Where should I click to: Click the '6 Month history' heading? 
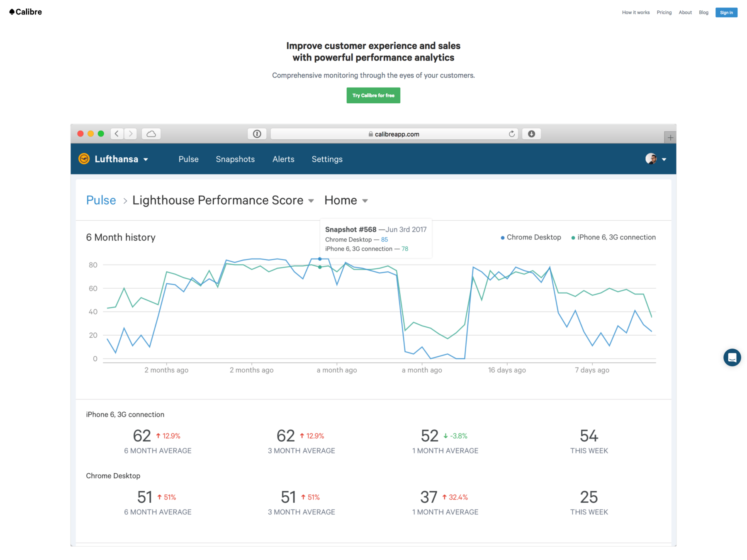pos(121,237)
